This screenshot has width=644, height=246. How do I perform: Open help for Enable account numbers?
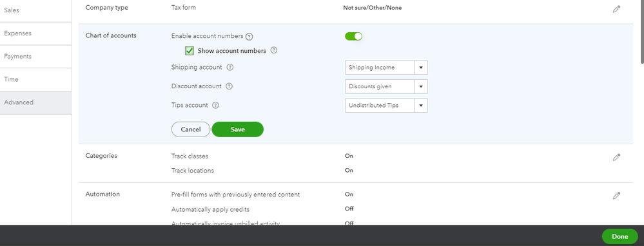249,37
